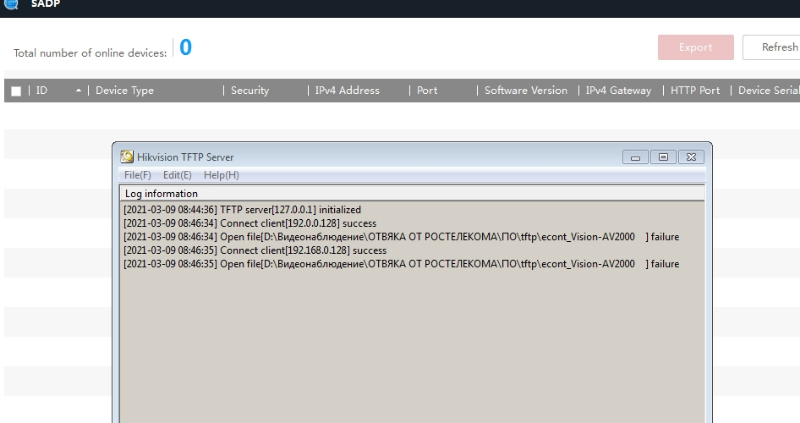Select log line 'TFTP server[127.0.0.1] initialized'

[242, 210]
